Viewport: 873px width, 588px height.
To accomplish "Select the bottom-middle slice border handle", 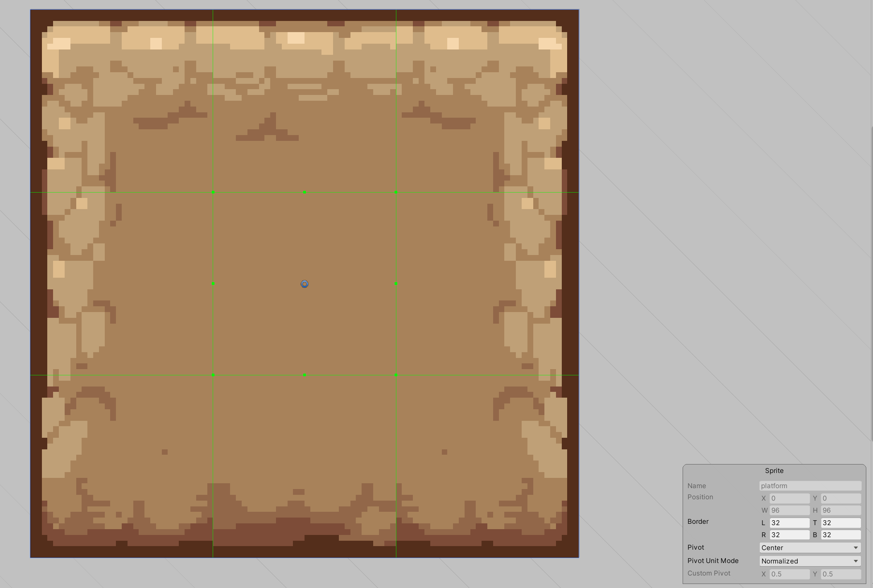I will point(305,375).
